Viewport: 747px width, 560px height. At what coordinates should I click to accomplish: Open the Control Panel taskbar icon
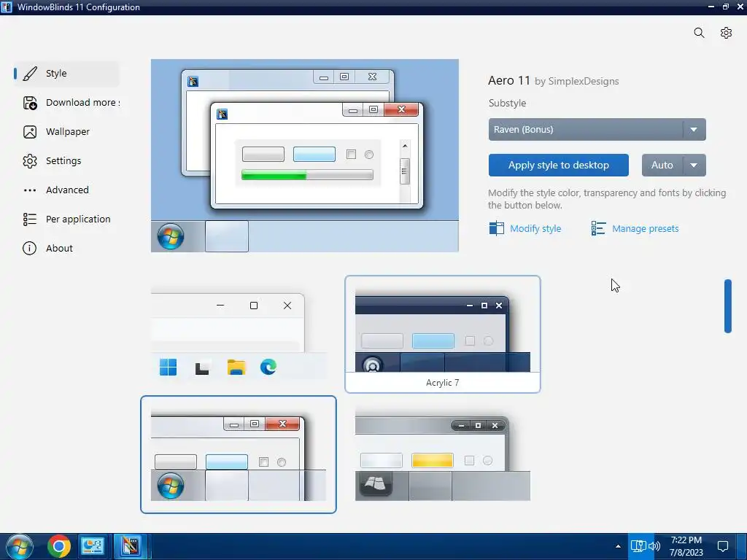pos(93,547)
